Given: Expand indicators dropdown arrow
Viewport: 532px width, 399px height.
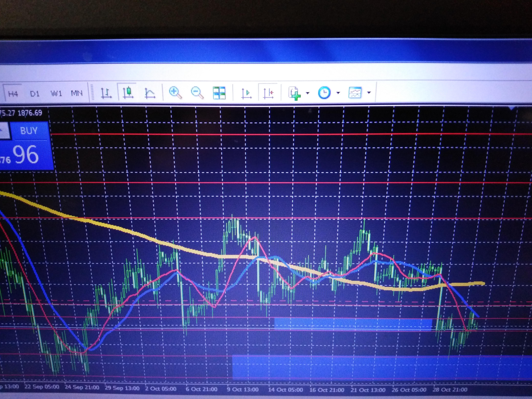Looking at the screenshot, I should 308,93.
